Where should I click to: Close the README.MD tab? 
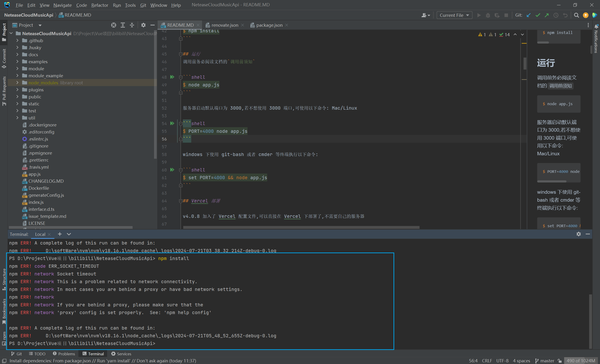(x=198, y=25)
